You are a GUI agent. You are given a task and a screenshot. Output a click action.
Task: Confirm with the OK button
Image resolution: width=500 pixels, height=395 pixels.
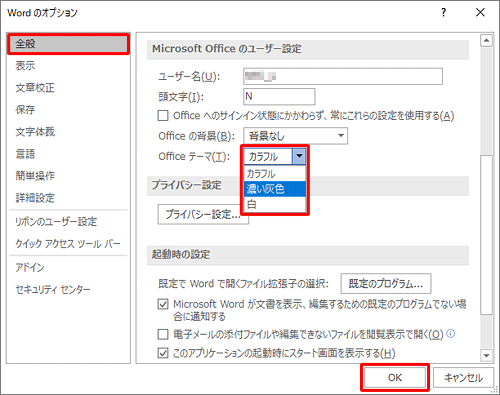[x=395, y=377]
